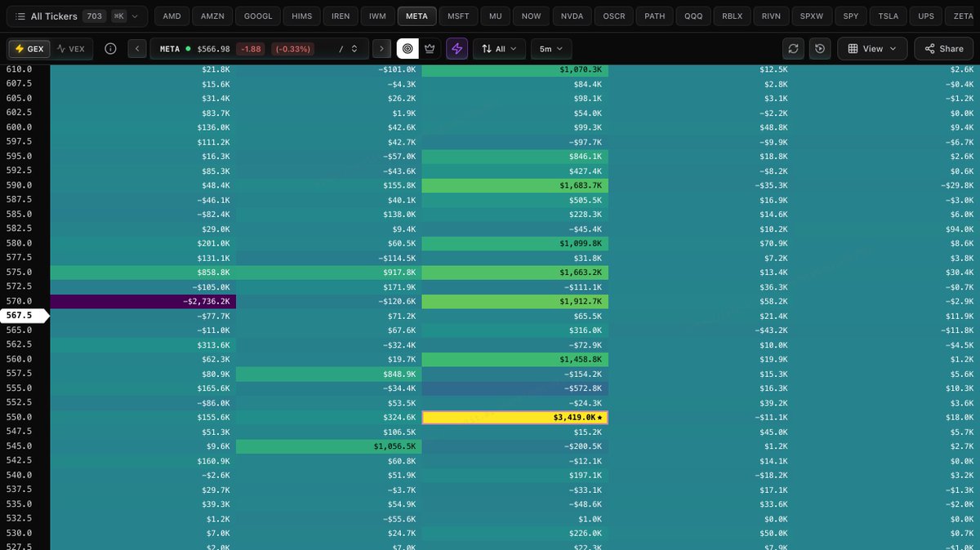Click the $846.1K cell at strike 595

[x=515, y=157]
